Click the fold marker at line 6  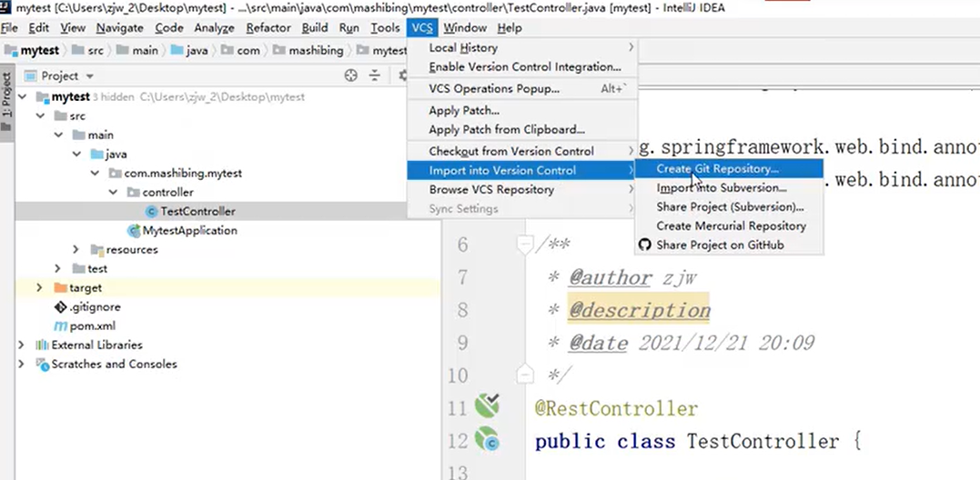[525, 245]
